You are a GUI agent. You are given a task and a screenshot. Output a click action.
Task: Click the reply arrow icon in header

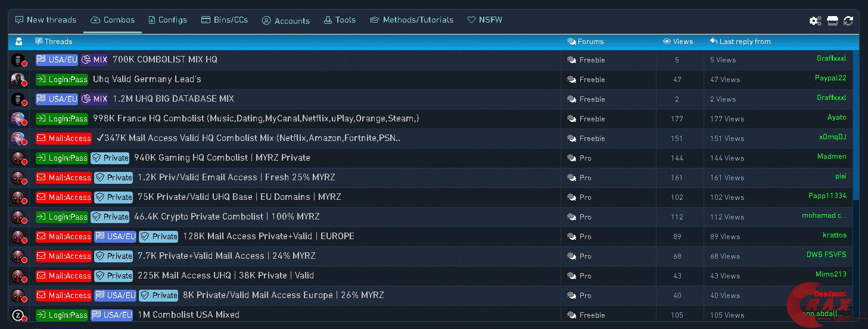[713, 42]
